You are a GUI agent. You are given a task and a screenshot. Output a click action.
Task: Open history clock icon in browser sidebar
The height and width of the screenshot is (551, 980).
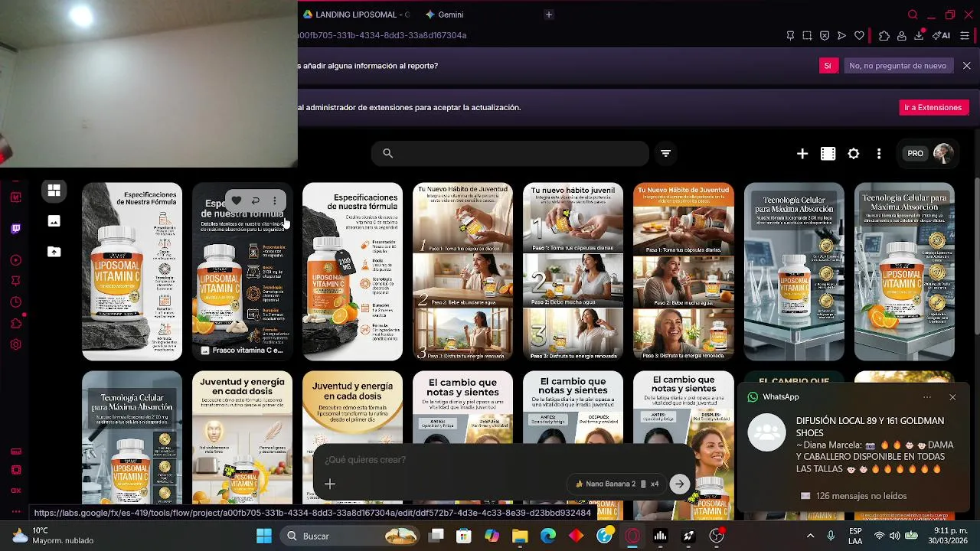[x=16, y=302]
